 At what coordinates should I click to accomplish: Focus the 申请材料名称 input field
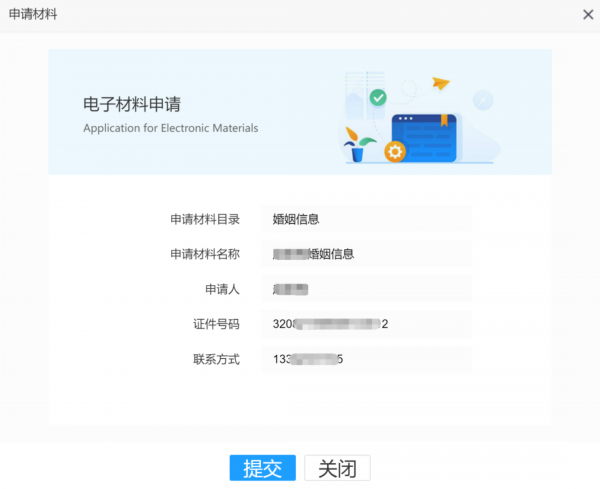(x=366, y=254)
